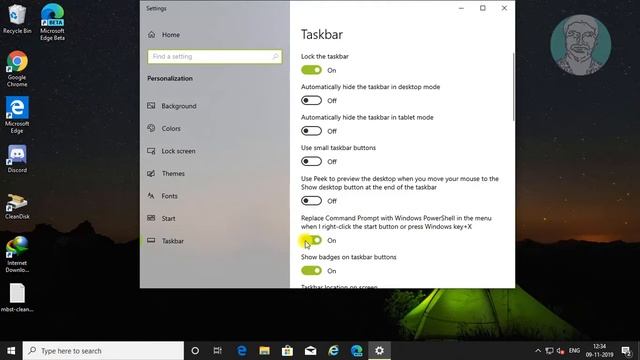Open the Action Center notifications icon
Screen dimensions: 640x360
(x=626, y=351)
